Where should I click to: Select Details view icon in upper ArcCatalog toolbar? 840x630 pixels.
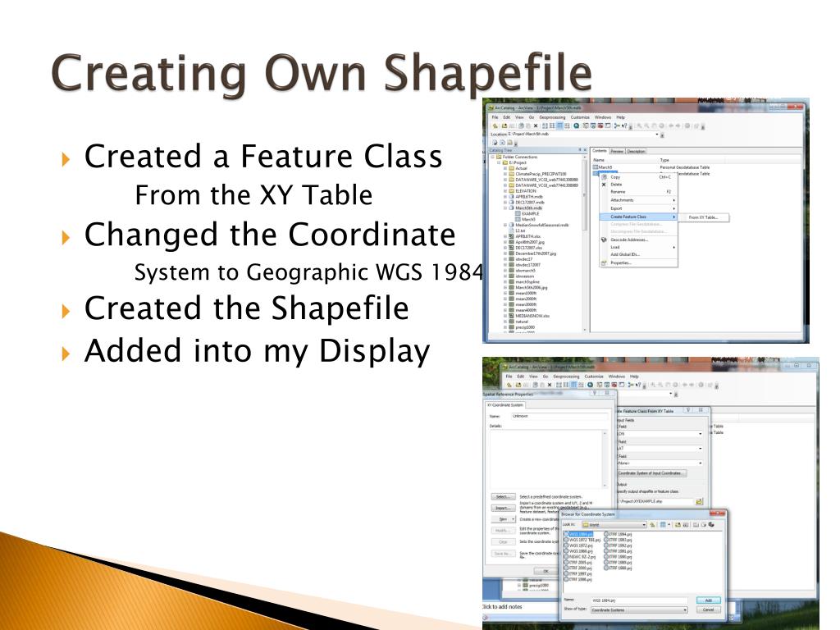pos(559,126)
